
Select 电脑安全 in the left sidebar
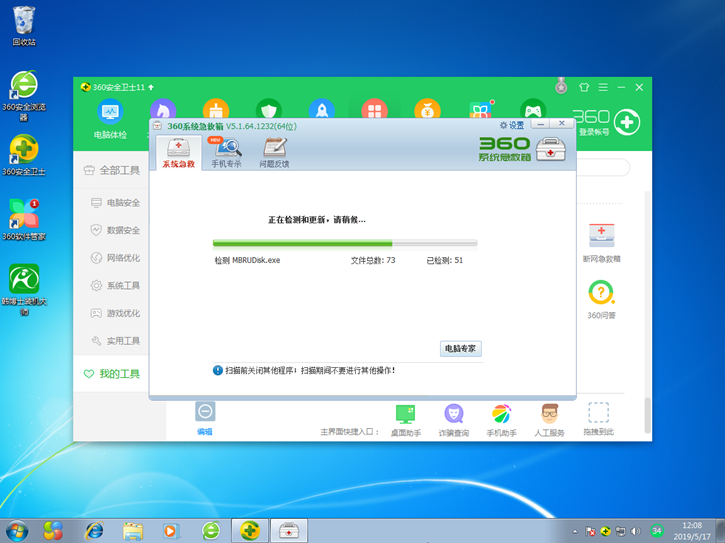[x=115, y=203]
